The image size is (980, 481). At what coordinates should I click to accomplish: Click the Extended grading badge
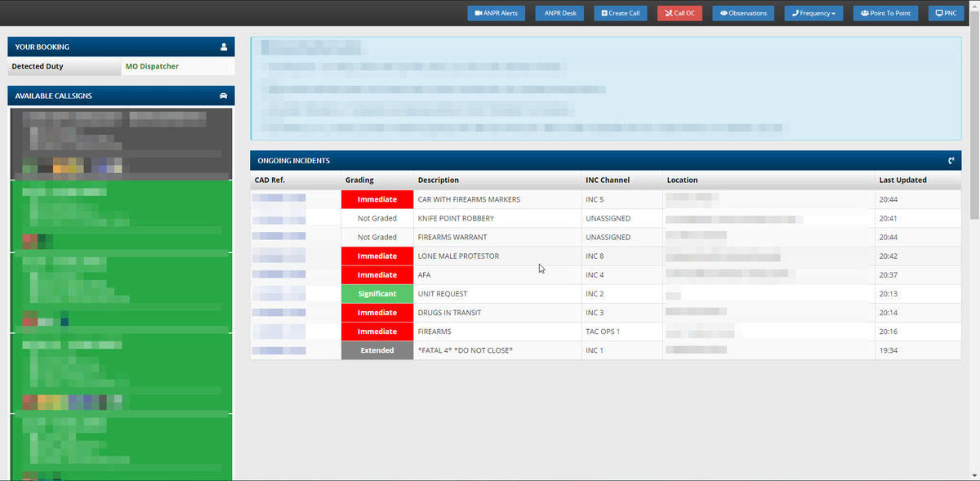[377, 350]
